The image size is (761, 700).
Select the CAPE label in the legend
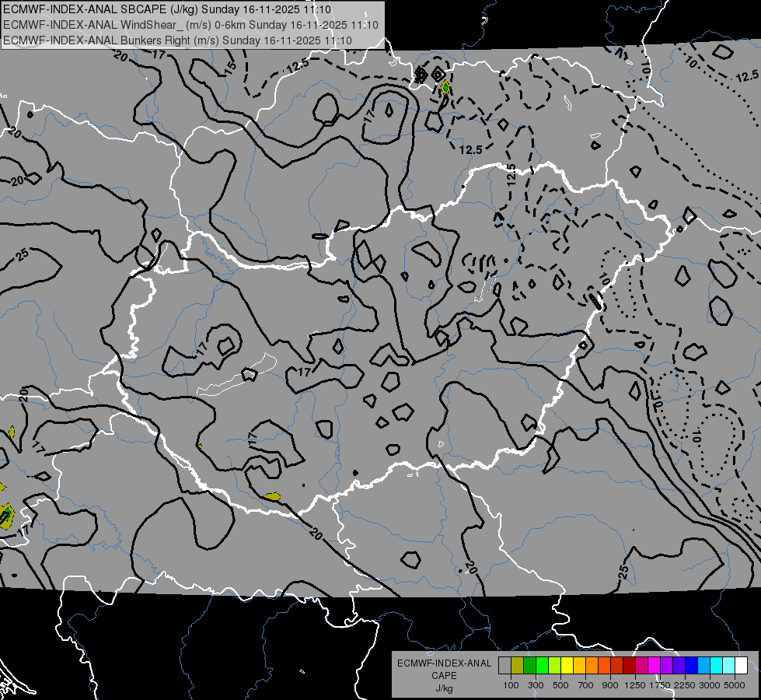click(444, 675)
